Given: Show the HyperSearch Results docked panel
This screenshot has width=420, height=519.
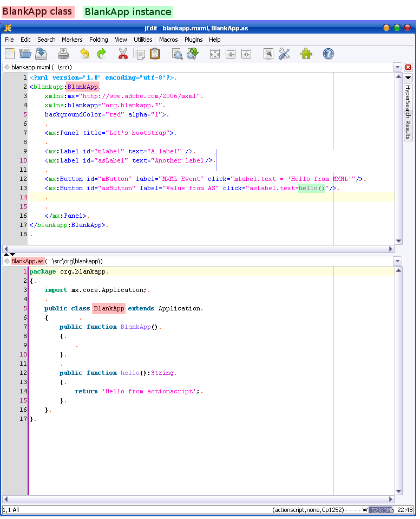Looking at the screenshot, I should tap(408, 112).
